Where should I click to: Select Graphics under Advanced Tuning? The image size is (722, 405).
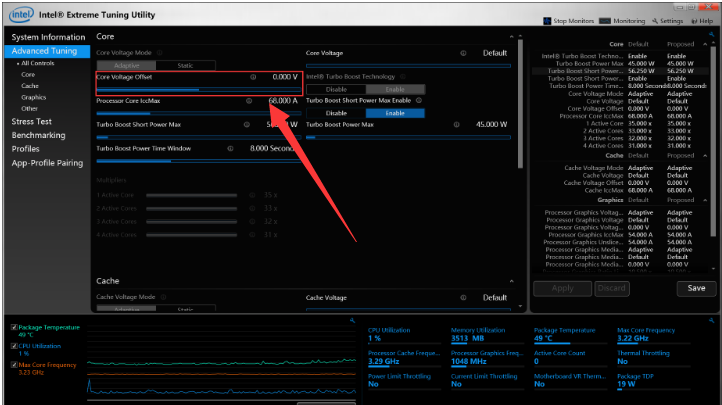(x=33, y=97)
